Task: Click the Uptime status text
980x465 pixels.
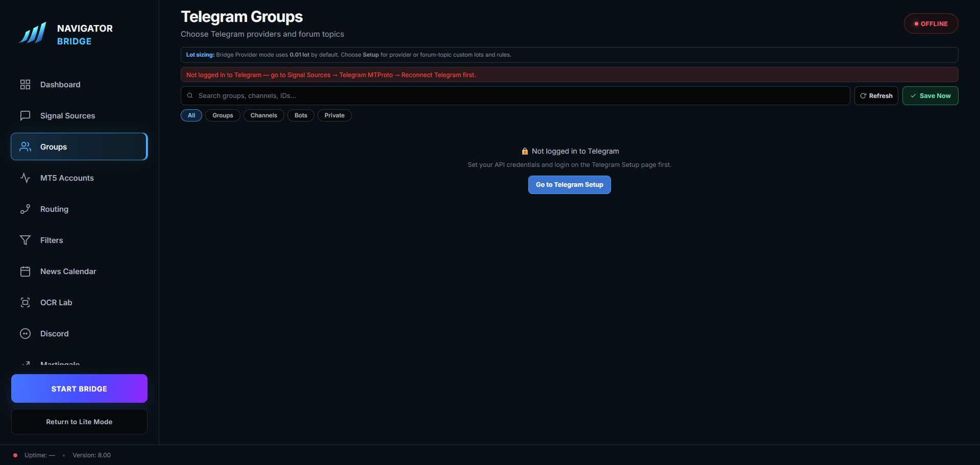Action: click(x=40, y=455)
